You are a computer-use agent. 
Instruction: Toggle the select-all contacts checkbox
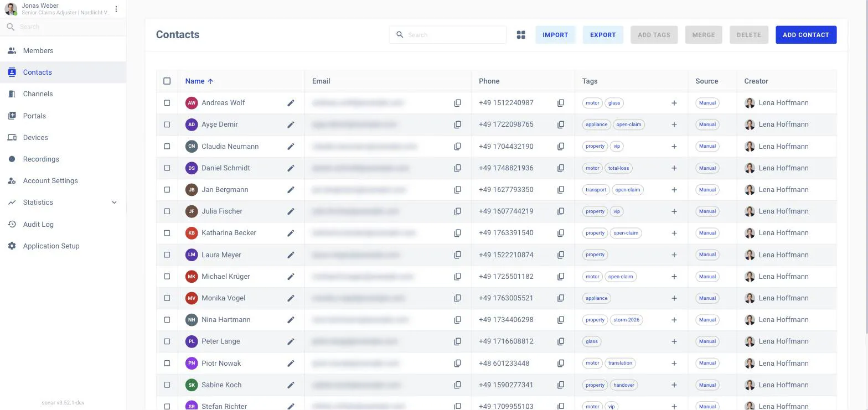[167, 81]
